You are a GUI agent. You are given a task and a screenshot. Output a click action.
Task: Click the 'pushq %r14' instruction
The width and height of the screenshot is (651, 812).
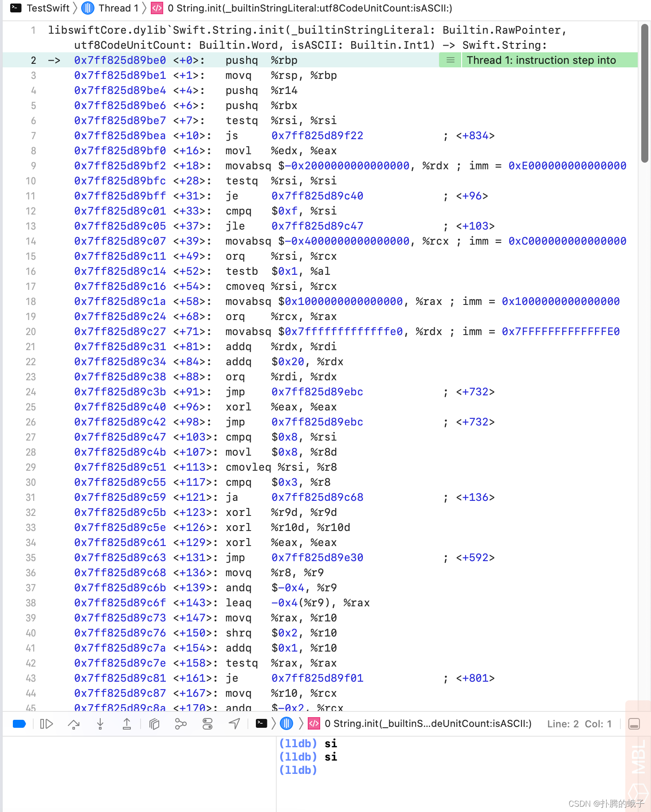point(262,90)
